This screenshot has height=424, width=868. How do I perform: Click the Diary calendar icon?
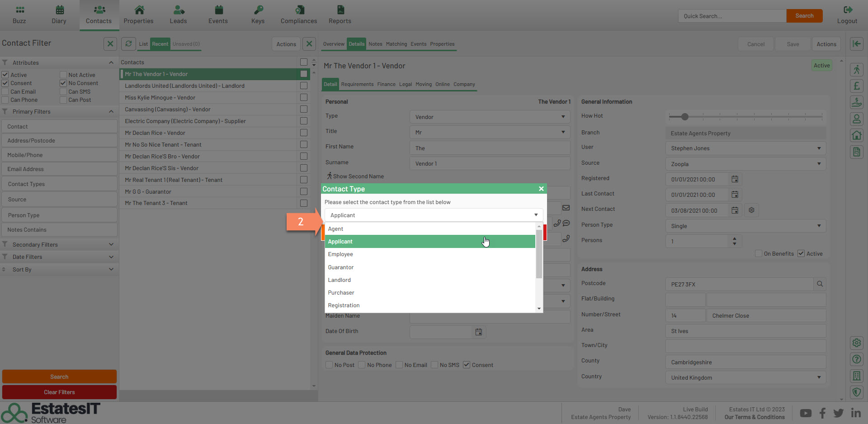[59, 10]
